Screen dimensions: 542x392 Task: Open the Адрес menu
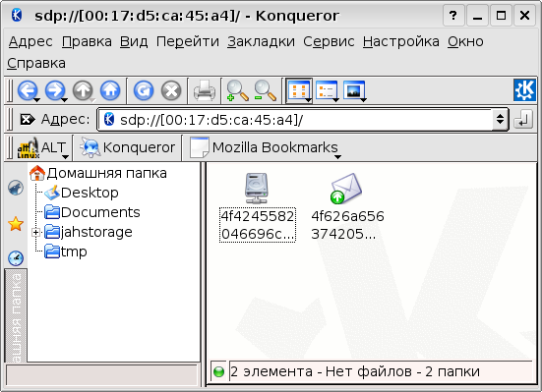point(30,41)
